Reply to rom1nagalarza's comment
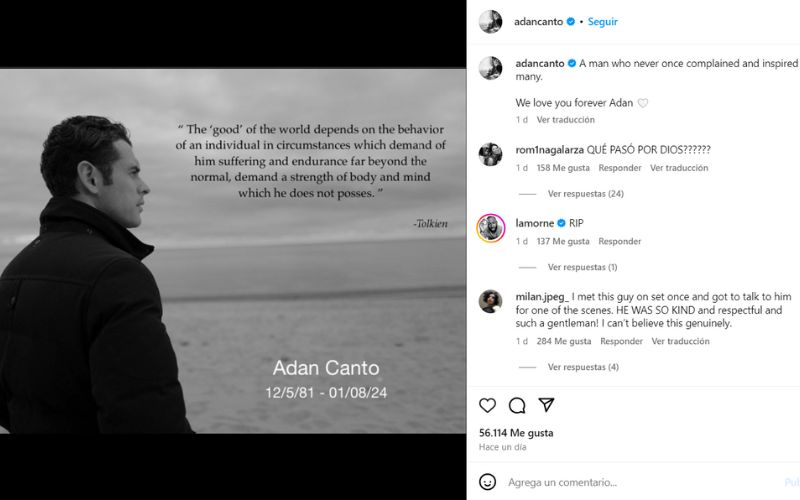 620,167
